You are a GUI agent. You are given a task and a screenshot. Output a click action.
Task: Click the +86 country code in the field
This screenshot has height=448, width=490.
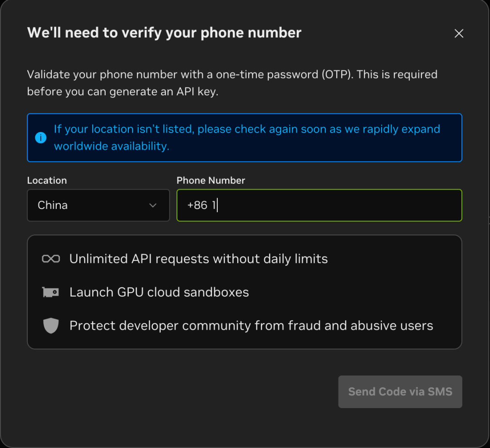click(201, 205)
